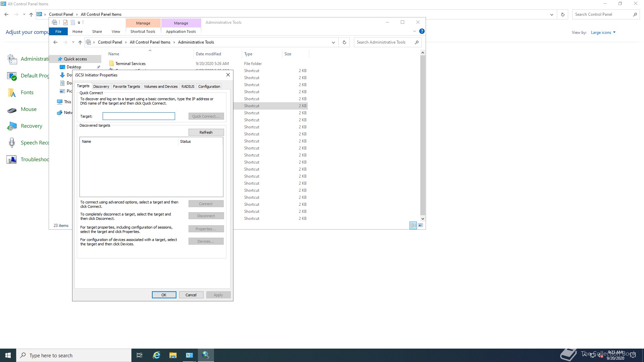Switch to the RADIUS tab
Viewport: 644px width, 362px height.
[188, 86]
